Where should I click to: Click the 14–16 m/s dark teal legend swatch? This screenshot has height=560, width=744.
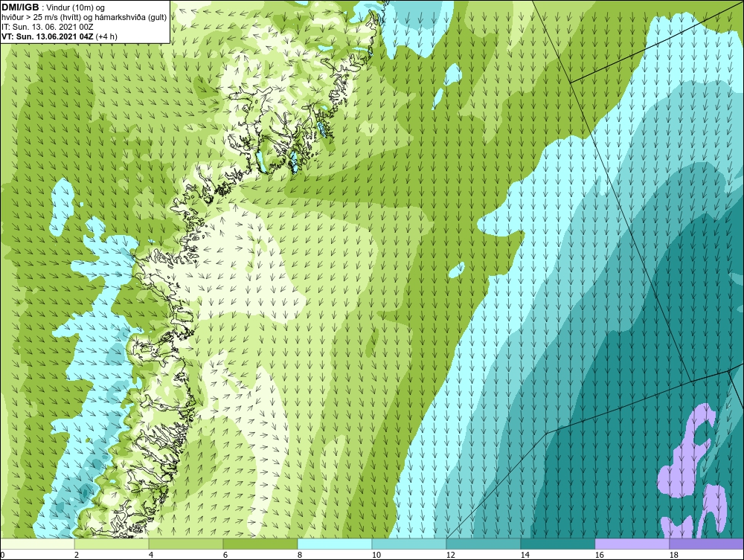point(557,544)
